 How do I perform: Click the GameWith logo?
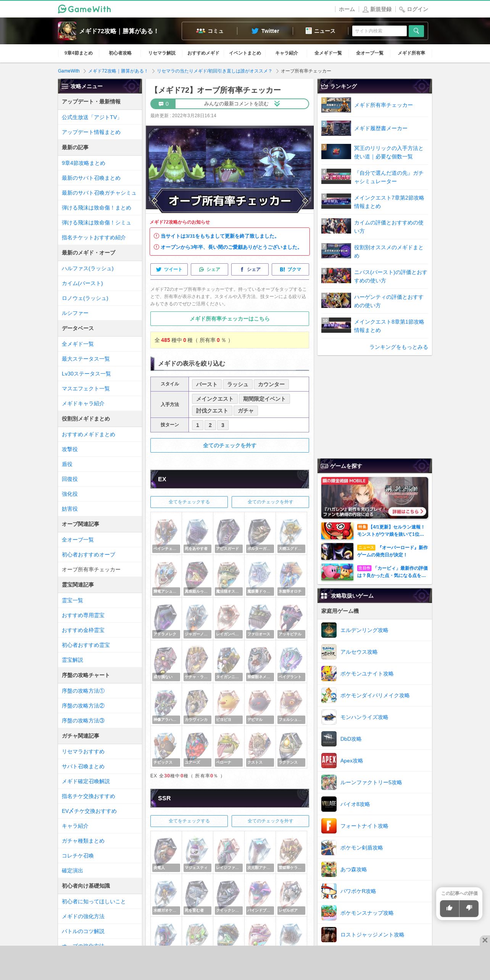coord(84,9)
